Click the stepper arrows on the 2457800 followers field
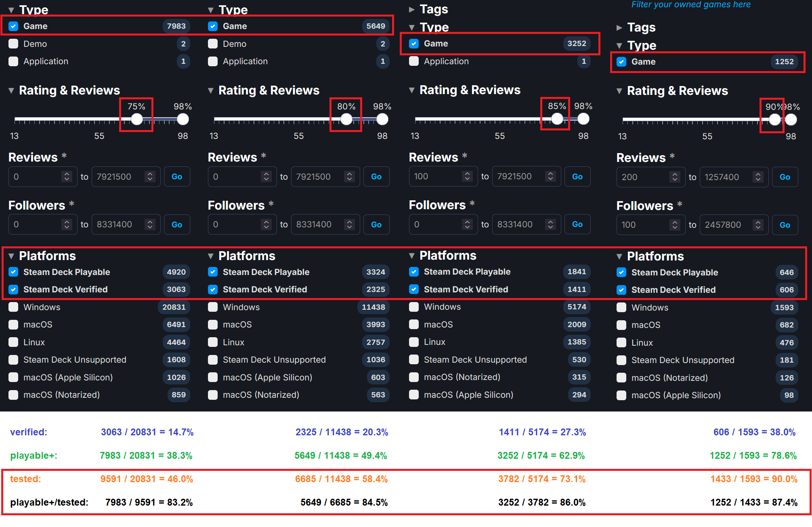The height and width of the screenshot is (527, 812). click(758, 225)
